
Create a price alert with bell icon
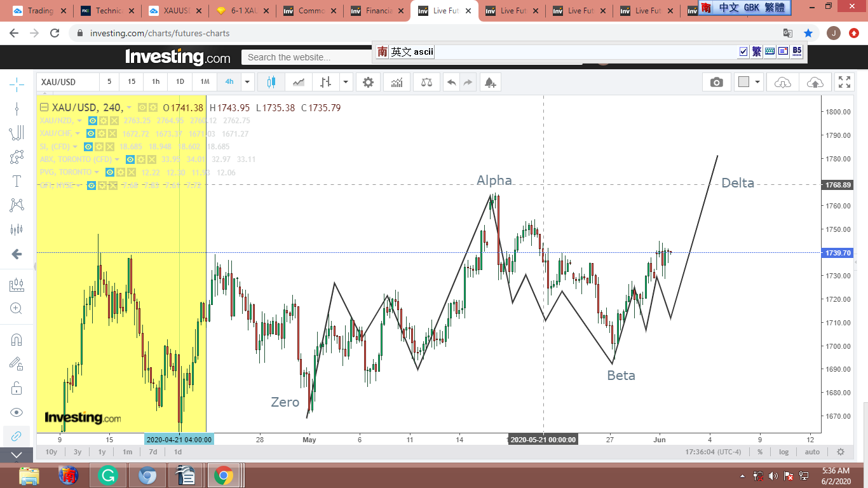[x=490, y=82]
